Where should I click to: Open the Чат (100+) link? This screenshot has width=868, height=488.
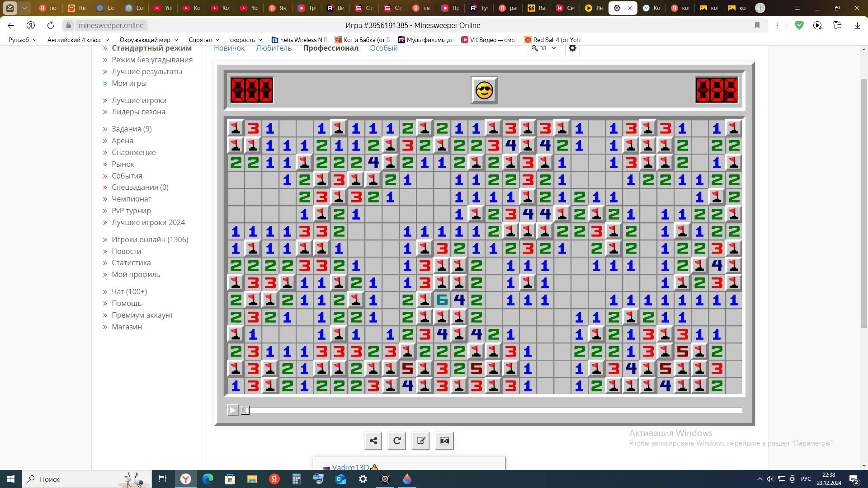129,291
